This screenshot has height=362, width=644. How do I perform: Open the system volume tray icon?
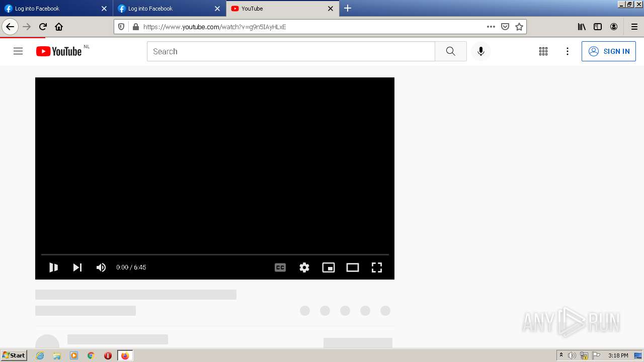tap(572, 355)
